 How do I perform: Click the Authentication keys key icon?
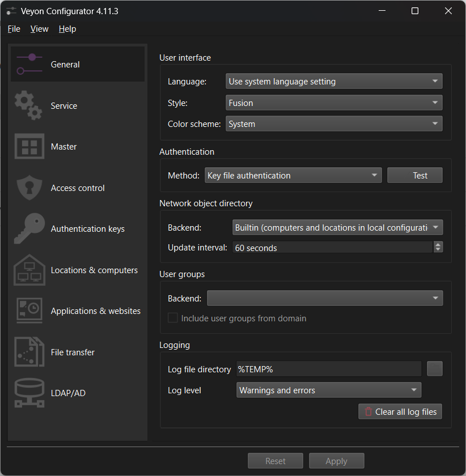point(29,228)
